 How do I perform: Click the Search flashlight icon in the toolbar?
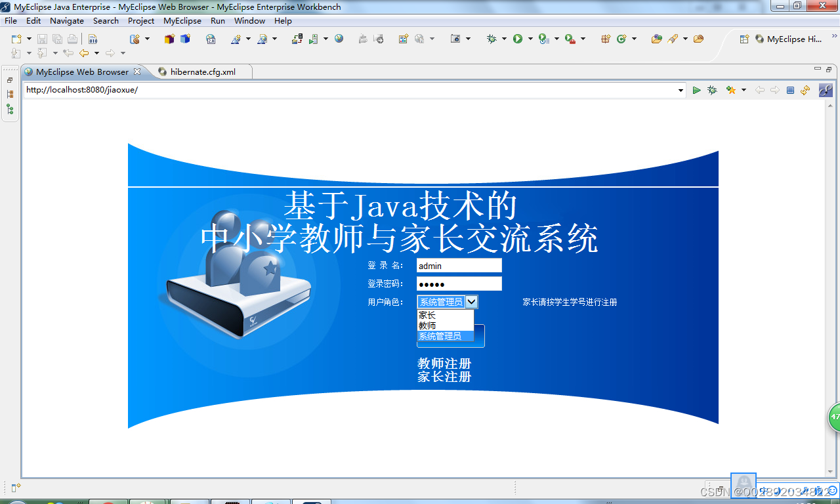tap(673, 39)
